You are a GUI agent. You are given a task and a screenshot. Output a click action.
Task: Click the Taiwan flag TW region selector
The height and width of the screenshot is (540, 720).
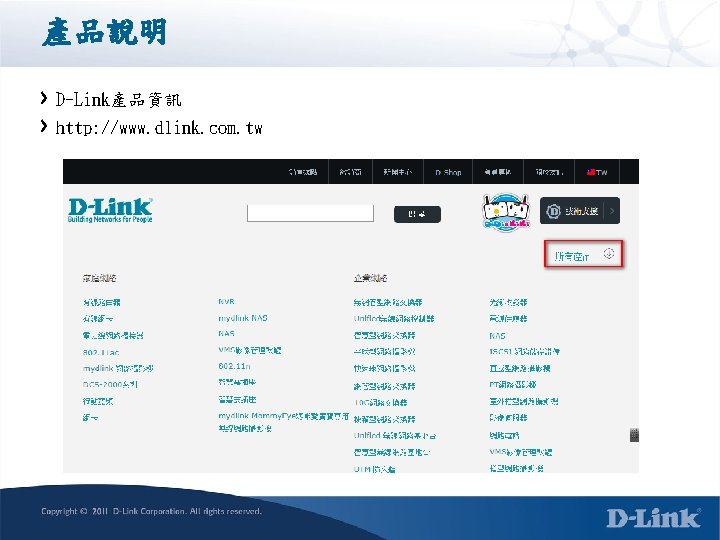tap(597, 172)
